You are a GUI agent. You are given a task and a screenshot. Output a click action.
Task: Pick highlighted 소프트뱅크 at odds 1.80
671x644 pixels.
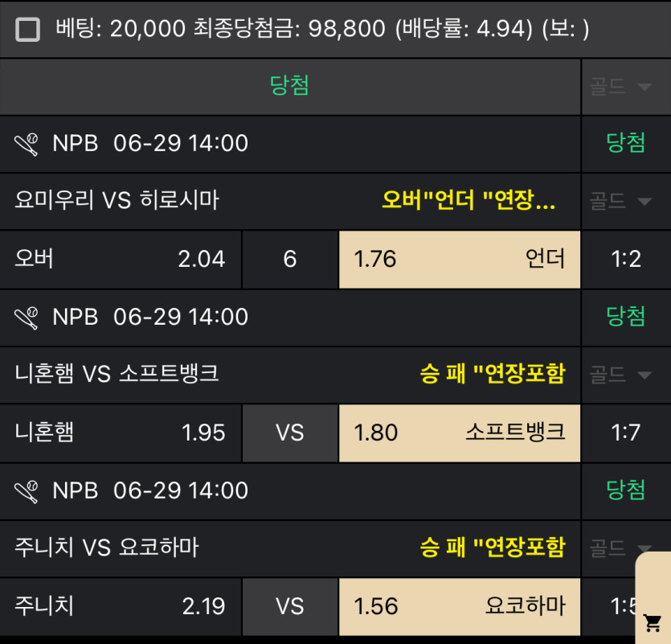pyautogui.click(x=459, y=433)
